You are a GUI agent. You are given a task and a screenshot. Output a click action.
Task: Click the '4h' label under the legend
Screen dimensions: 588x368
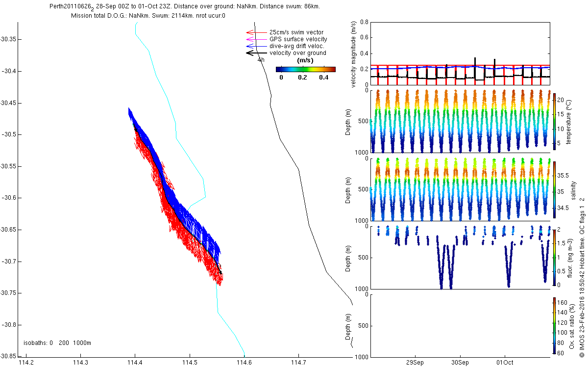coord(261,60)
